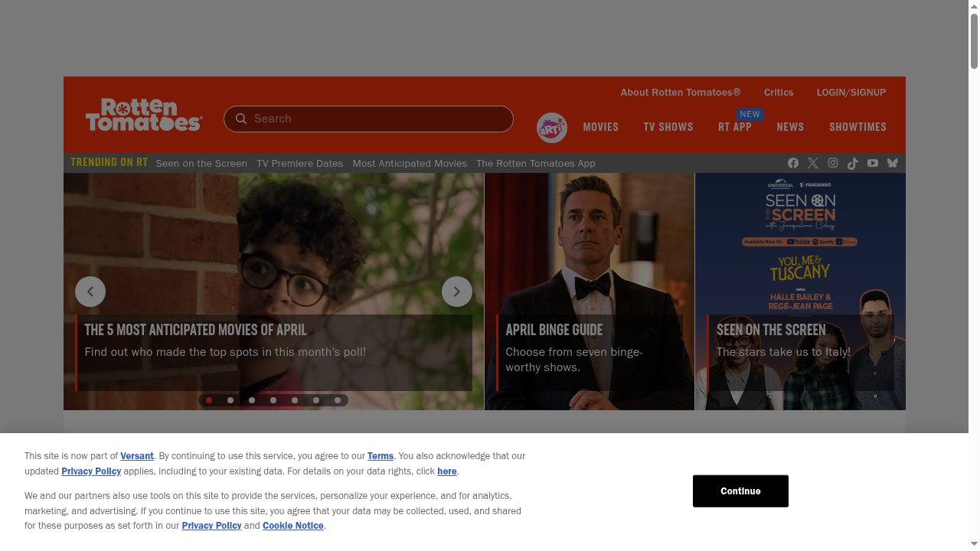Open the MOVIES navigation menu

[x=601, y=127]
